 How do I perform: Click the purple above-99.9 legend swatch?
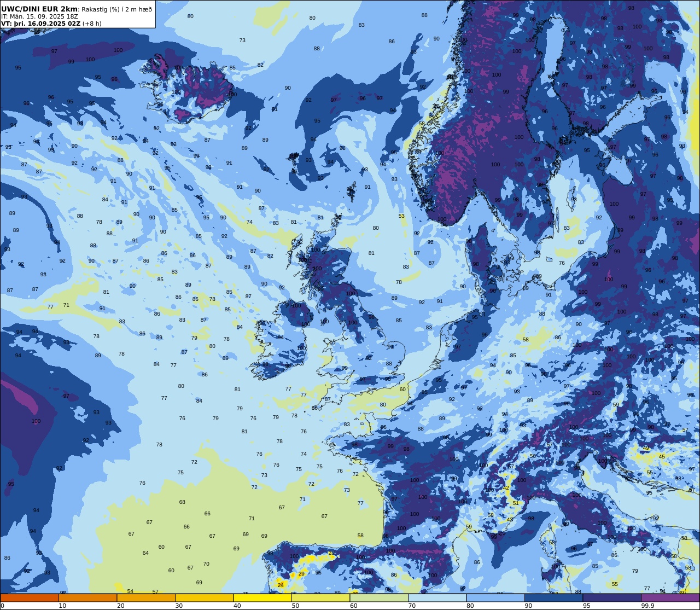pos(670,597)
